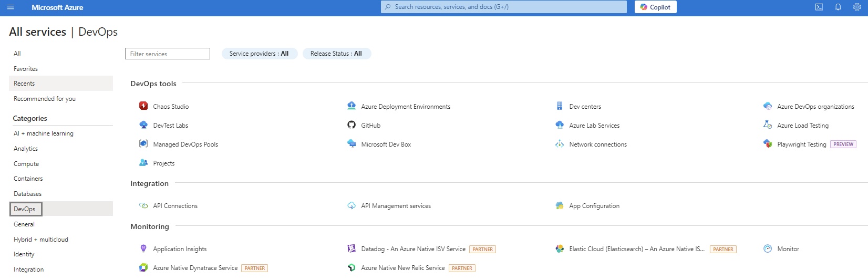Click the Chaos Studio icon
Viewport: 868px width, 280px height.
143,106
